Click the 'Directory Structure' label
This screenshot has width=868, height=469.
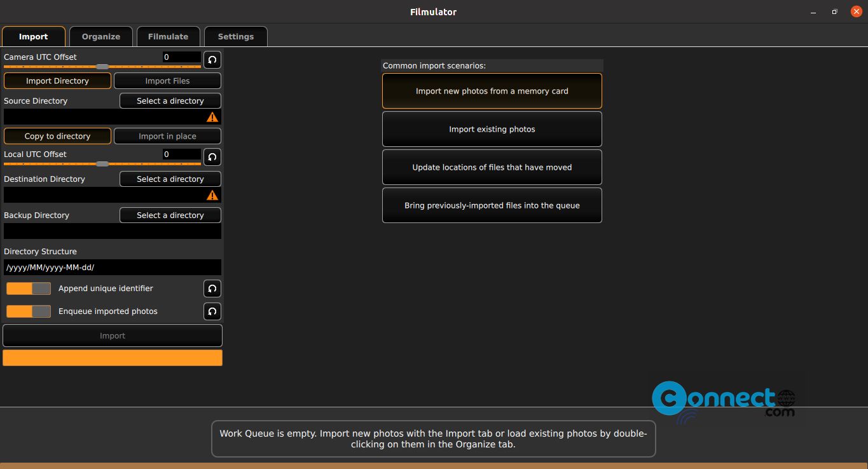coord(40,252)
